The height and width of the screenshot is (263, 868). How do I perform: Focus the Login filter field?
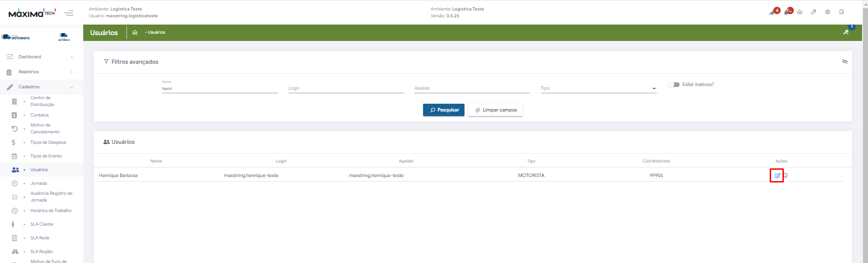pos(346,88)
